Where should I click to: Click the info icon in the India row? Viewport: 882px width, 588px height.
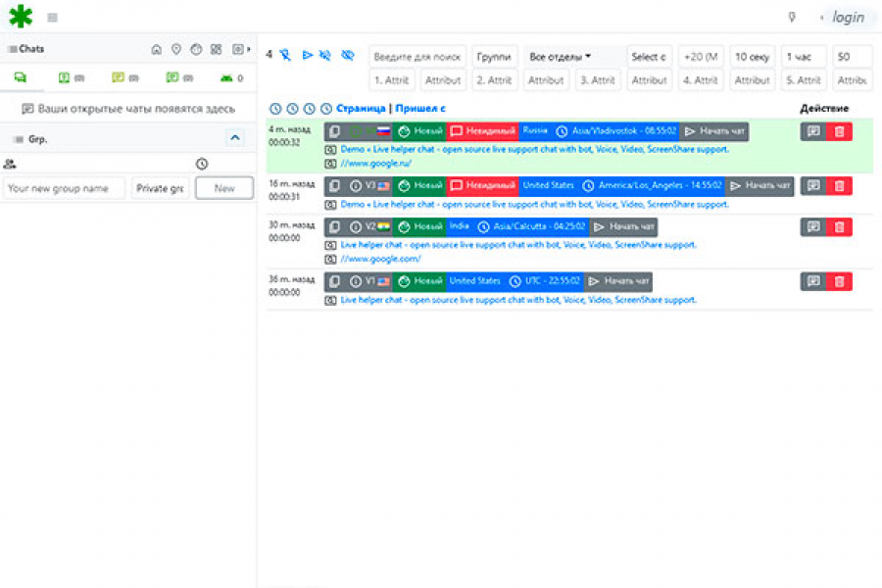tap(355, 226)
